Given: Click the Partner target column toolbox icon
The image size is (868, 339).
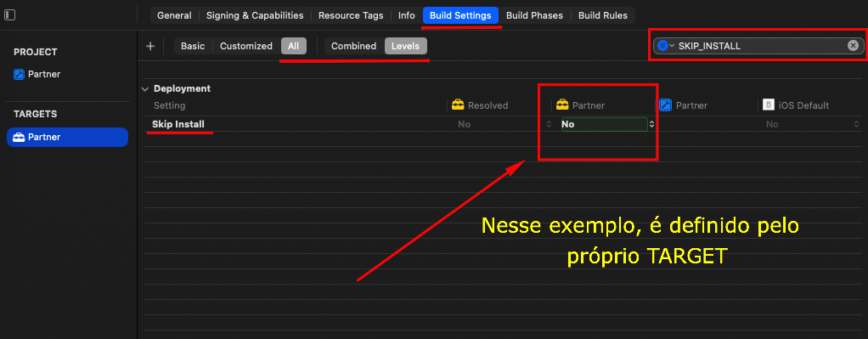Looking at the screenshot, I should [562, 105].
